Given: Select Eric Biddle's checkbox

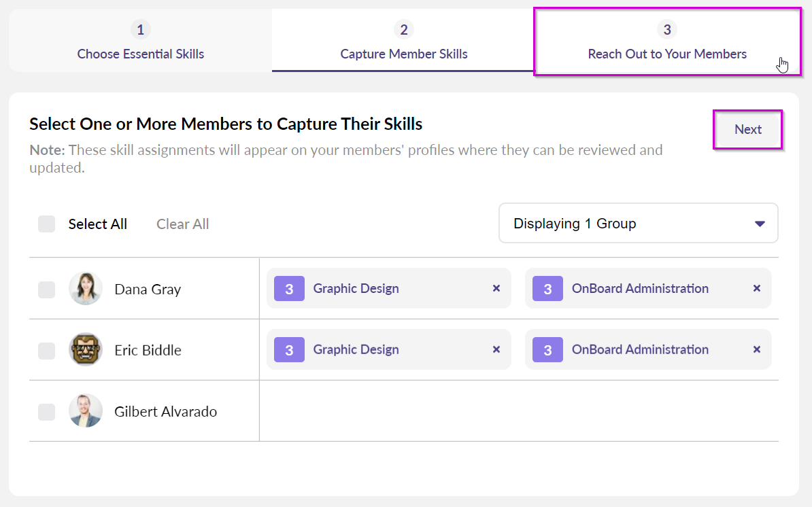Looking at the screenshot, I should [46, 351].
